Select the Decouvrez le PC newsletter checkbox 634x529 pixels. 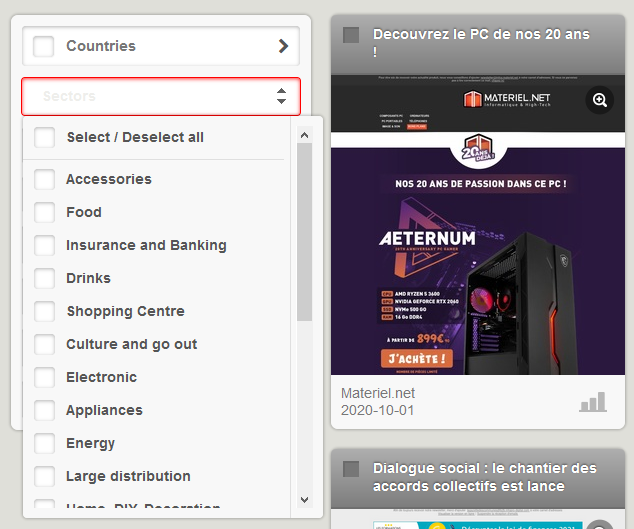pos(351,35)
